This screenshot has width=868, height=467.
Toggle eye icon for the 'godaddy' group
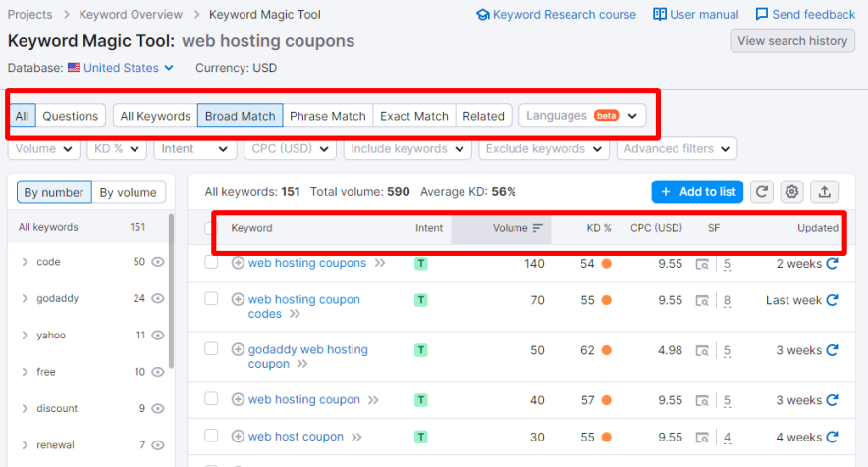157,298
